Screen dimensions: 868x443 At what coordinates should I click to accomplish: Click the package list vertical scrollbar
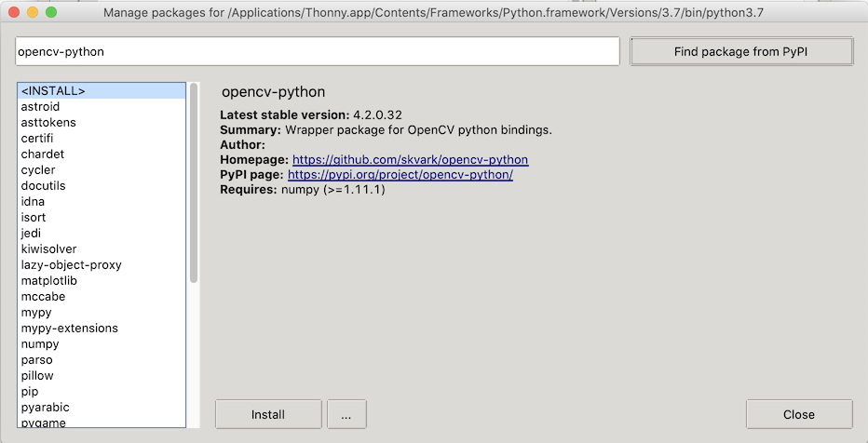click(194, 186)
